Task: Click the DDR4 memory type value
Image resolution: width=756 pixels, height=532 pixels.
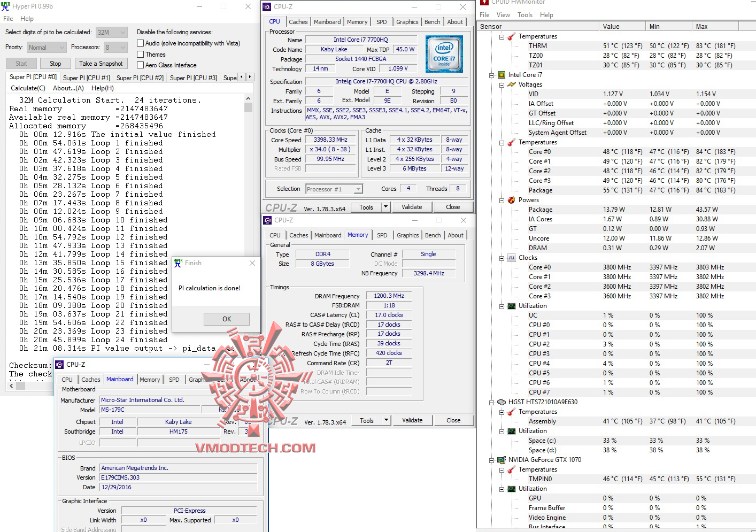Action: coord(323,254)
